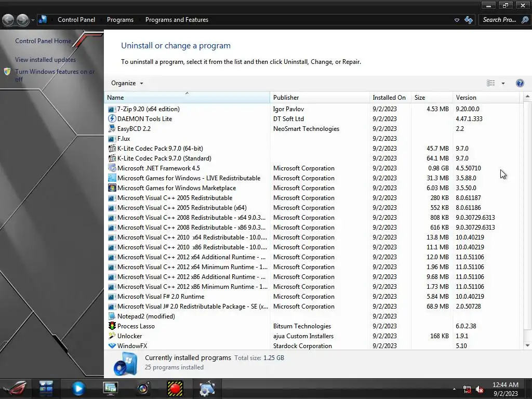Open Turn Windows features on or off

(x=55, y=75)
